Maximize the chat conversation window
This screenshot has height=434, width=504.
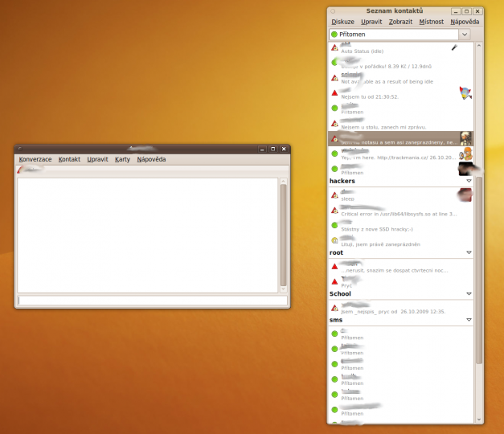pyautogui.click(x=272, y=149)
